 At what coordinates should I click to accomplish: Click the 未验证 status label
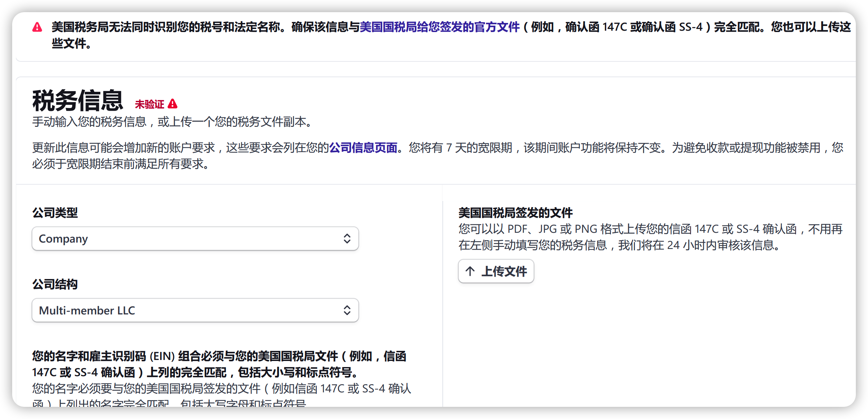pyautogui.click(x=150, y=104)
